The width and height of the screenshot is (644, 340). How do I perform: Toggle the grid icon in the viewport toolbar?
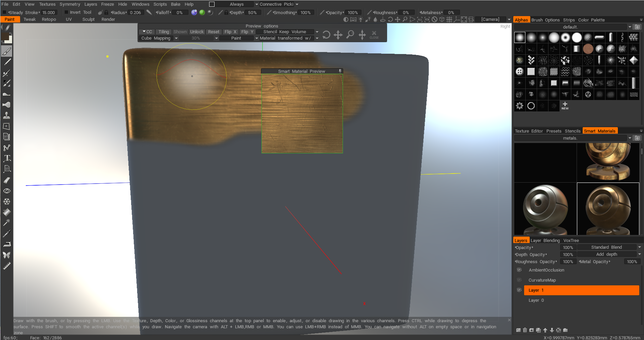449,19
